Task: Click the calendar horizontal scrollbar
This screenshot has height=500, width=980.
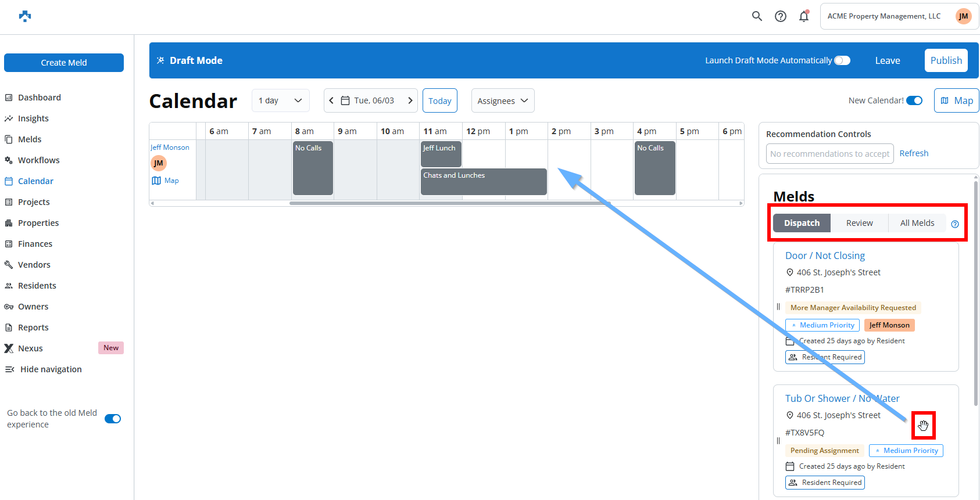Action: [x=449, y=203]
